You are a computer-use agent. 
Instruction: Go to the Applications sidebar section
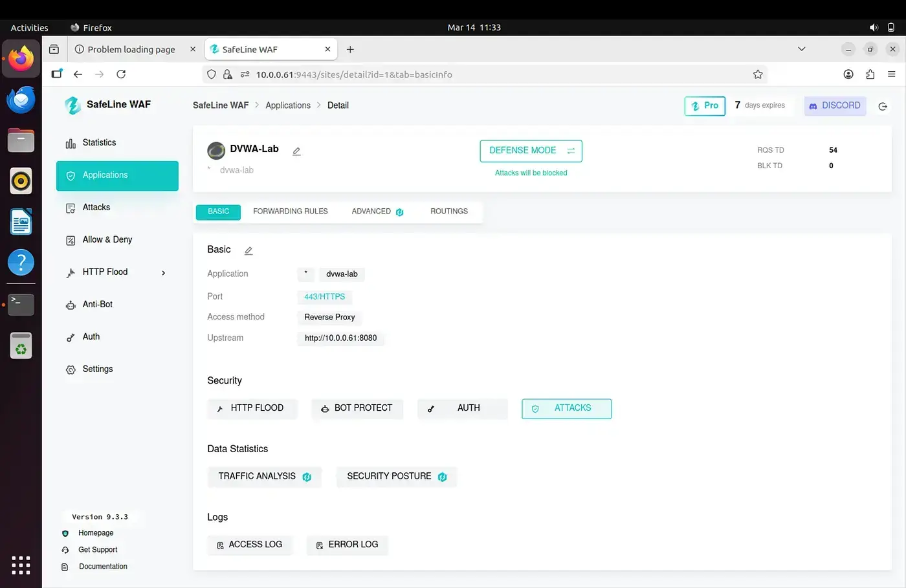coord(117,175)
